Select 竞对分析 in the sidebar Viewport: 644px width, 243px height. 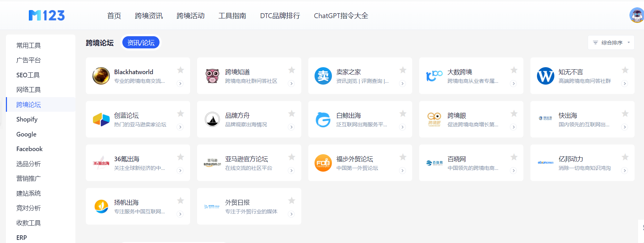coord(28,208)
